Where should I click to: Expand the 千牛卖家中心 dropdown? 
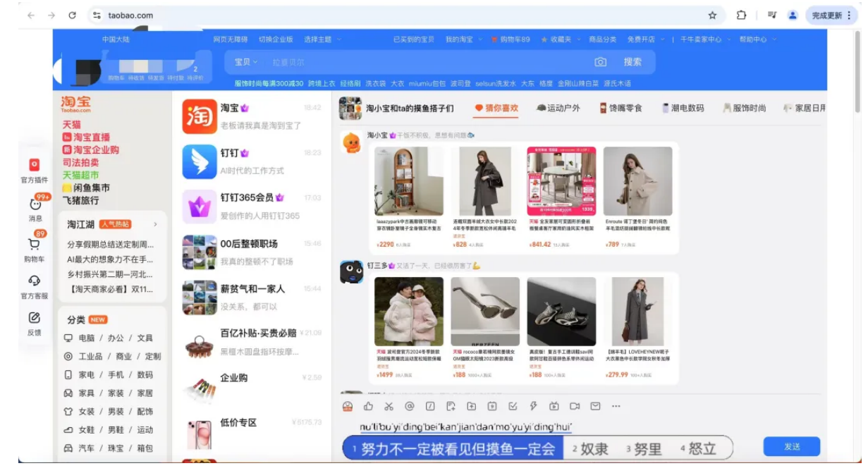click(x=704, y=39)
